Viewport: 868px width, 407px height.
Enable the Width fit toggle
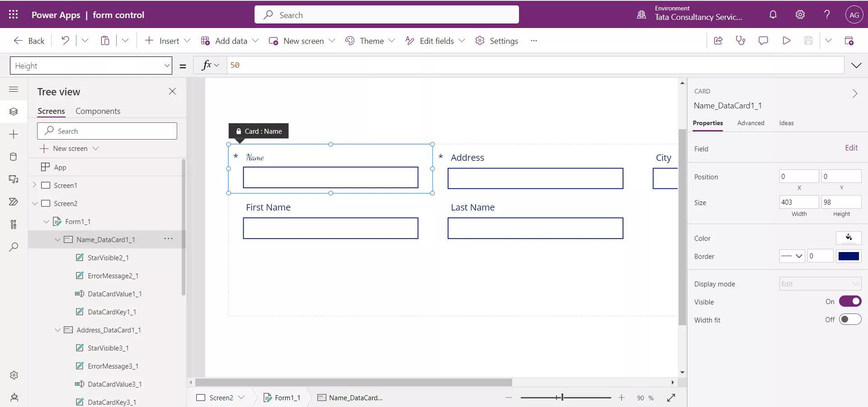pyautogui.click(x=850, y=319)
